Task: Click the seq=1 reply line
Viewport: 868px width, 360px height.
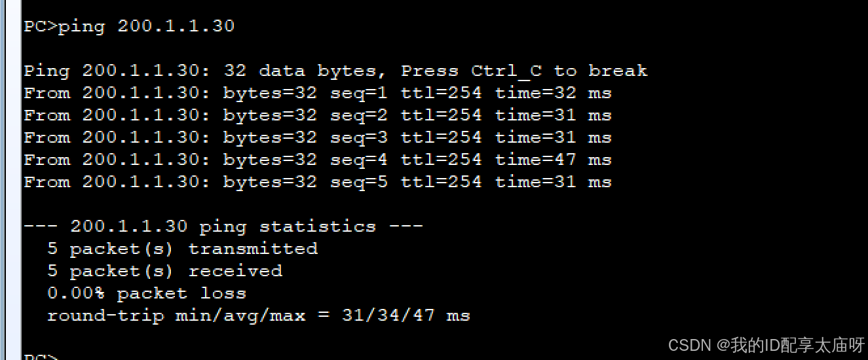Action: tap(318, 93)
